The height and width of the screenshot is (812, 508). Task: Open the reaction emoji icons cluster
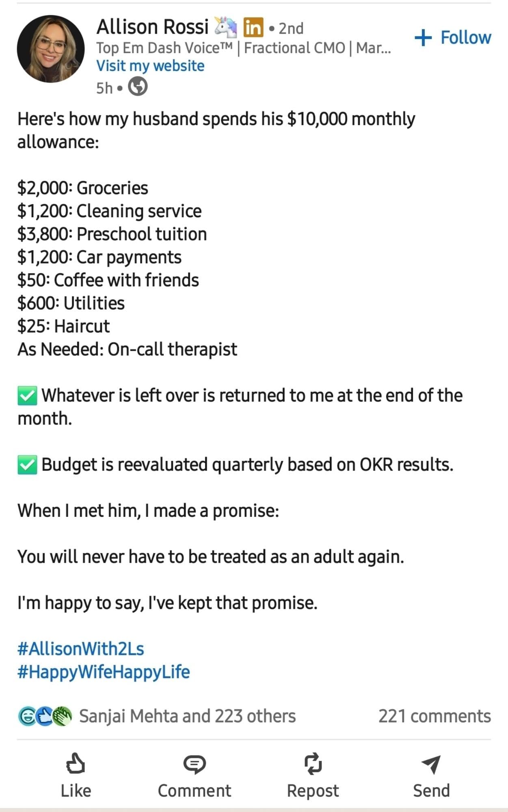coord(45,716)
